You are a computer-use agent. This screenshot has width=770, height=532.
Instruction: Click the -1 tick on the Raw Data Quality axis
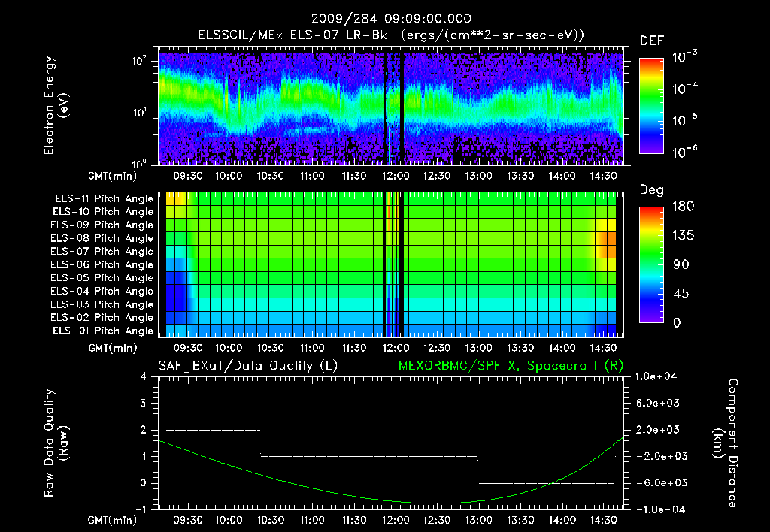pos(141,509)
